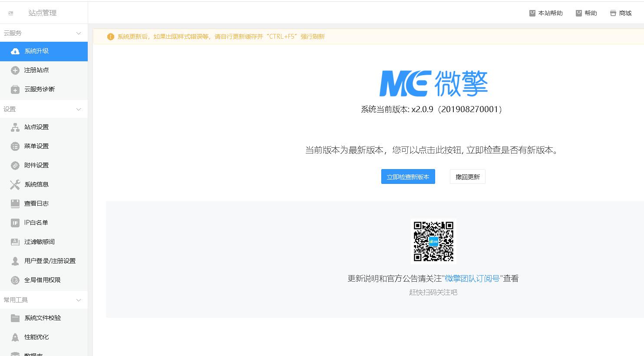Open the 系统升级 menu item
The height and width of the screenshot is (356, 644).
44,51
